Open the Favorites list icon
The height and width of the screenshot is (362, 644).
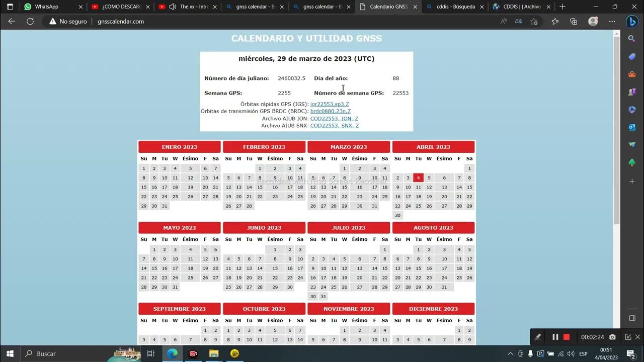click(555, 22)
